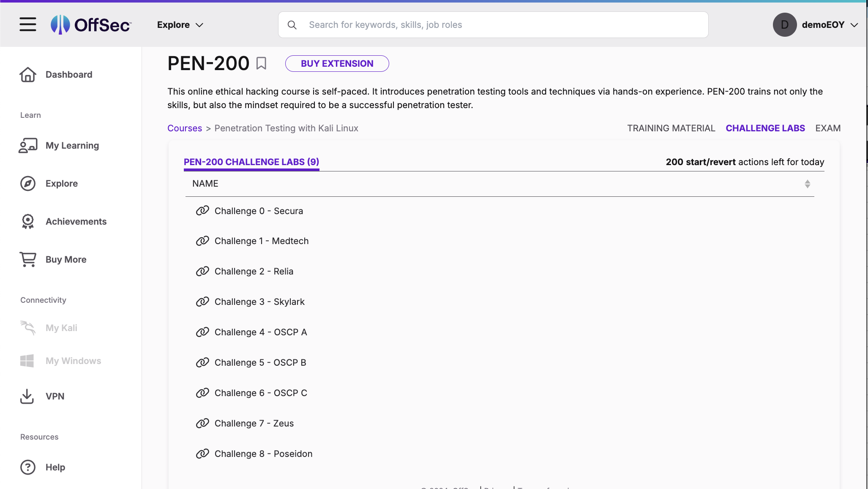Bookmark the PEN-200 course
This screenshot has height=489, width=868.
(x=262, y=63)
